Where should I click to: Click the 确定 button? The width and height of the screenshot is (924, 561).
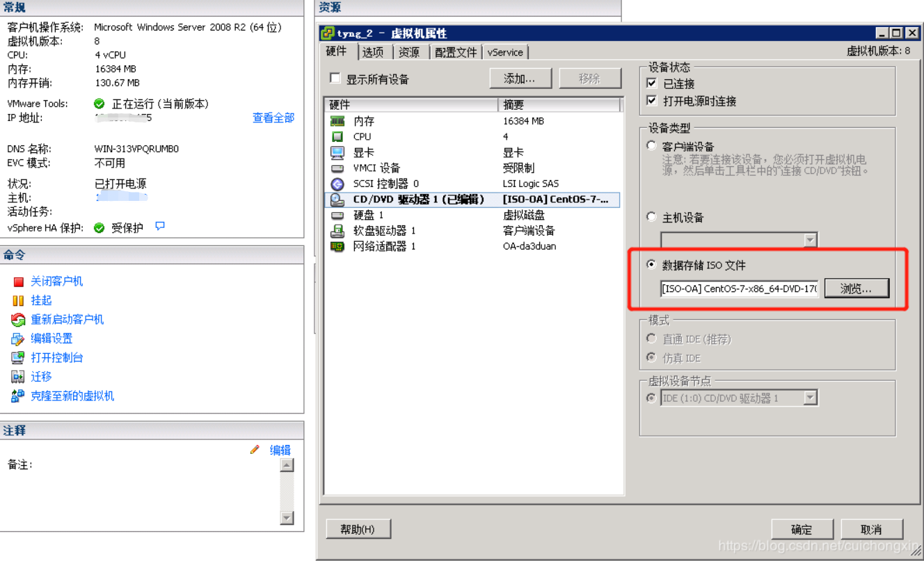point(802,529)
